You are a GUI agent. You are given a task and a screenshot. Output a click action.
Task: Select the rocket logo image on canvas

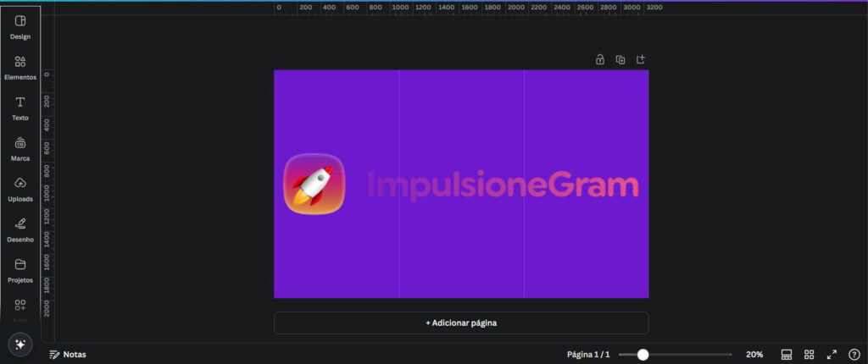[314, 184]
